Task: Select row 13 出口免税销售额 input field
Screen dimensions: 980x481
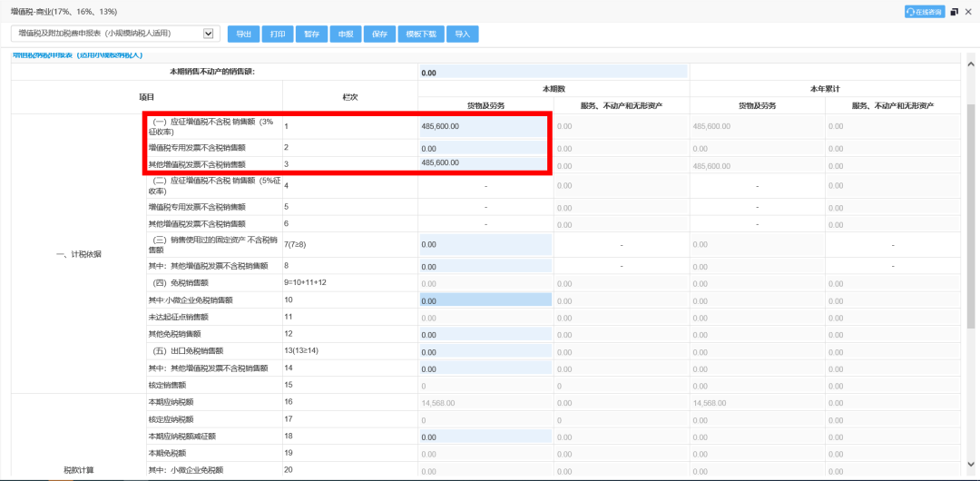Action: pyautogui.click(x=485, y=351)
